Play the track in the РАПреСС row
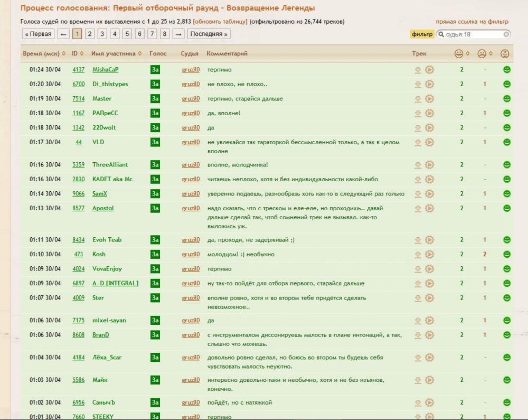This screenshot has width=528, height=420. point(429,113)
